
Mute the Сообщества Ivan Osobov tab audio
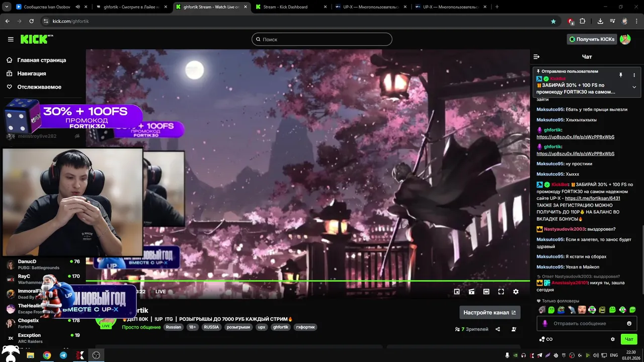click(77, 7)
